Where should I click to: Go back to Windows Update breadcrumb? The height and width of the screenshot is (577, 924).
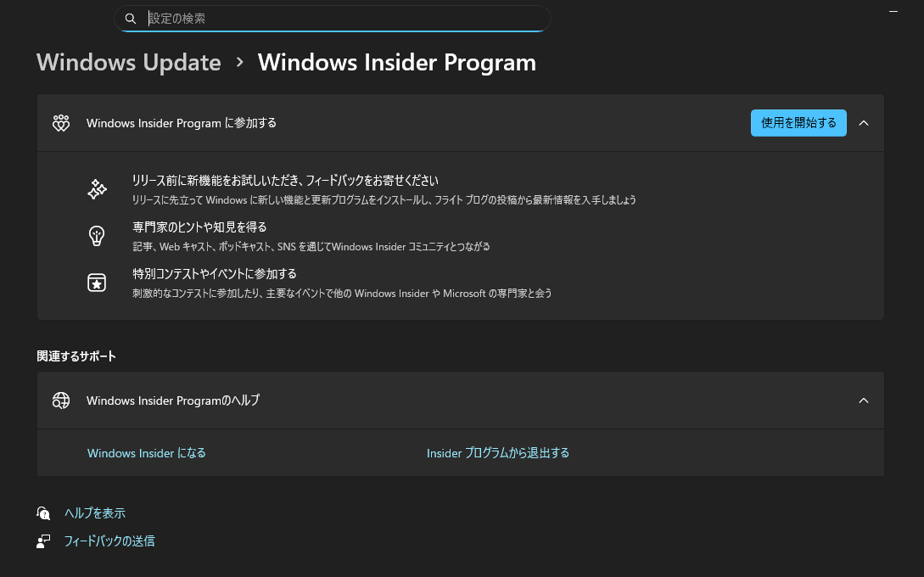128,63
